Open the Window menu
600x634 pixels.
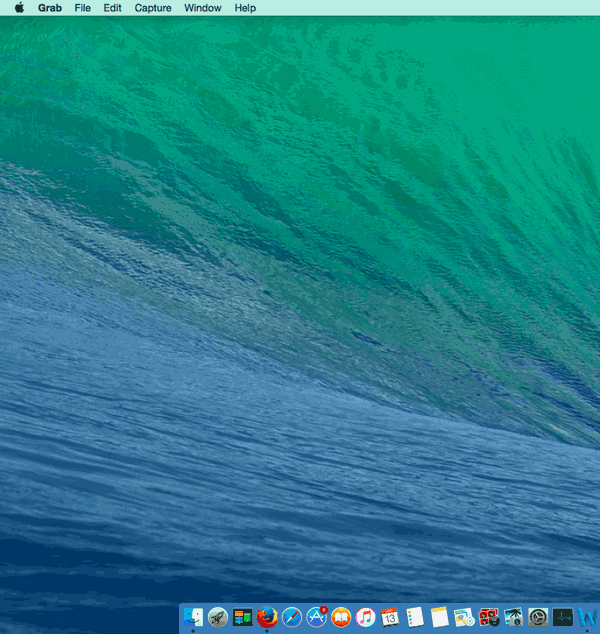203,8
